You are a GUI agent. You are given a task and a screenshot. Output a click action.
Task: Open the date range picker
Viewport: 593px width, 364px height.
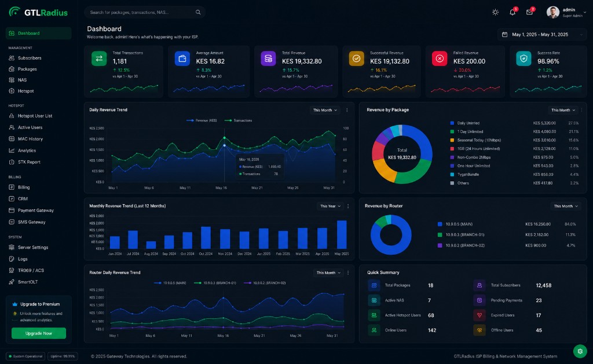point(542,34)
